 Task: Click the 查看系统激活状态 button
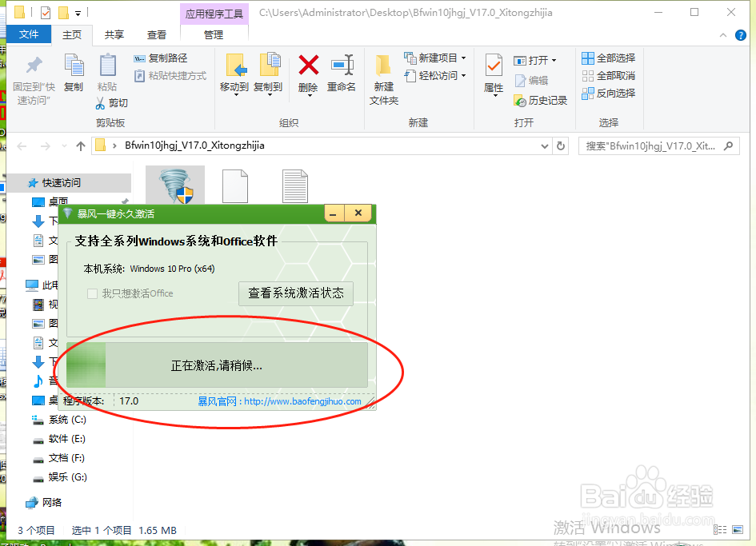pos(296,293)
